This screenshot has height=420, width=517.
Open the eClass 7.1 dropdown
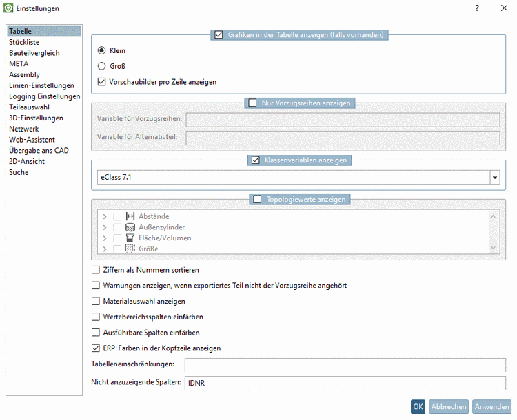494,178
